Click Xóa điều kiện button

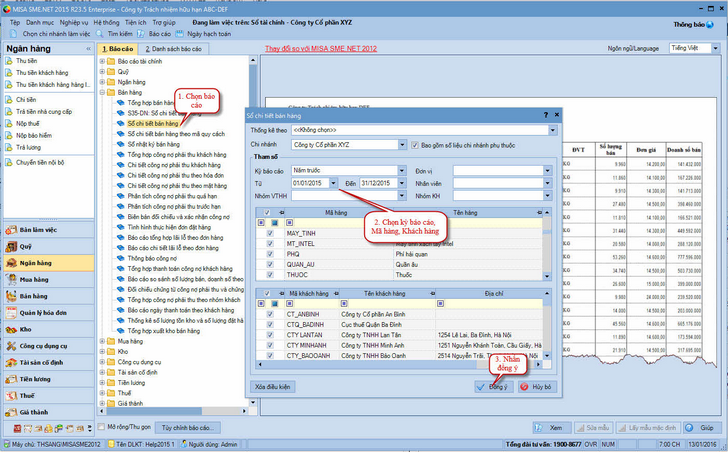tap(273, 387)
